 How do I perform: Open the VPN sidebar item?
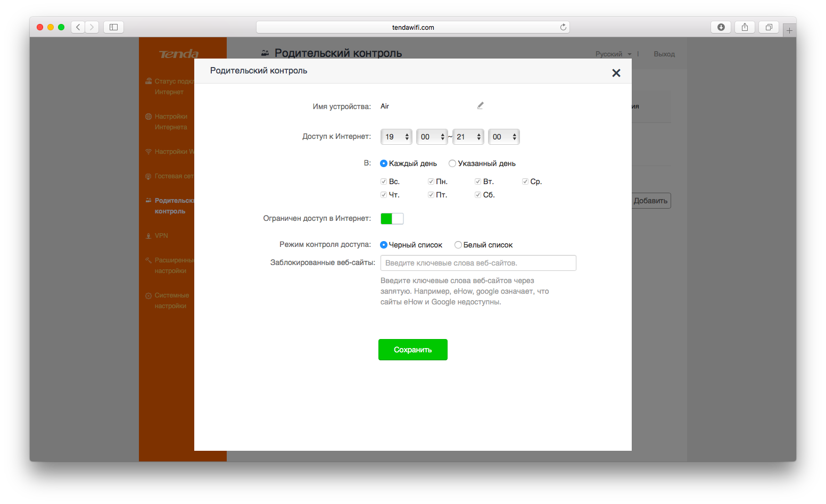pos(161,236)
